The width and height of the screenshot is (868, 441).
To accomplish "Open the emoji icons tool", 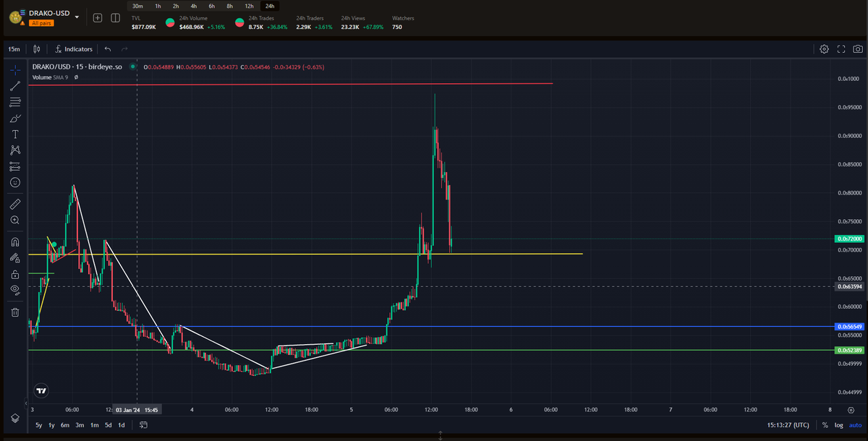I will click(15, 183).
